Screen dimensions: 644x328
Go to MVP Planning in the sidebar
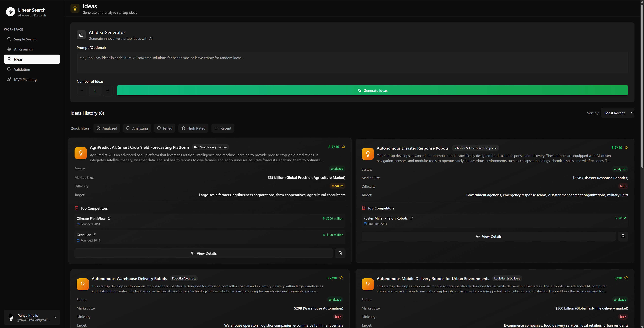click(25, 79)
